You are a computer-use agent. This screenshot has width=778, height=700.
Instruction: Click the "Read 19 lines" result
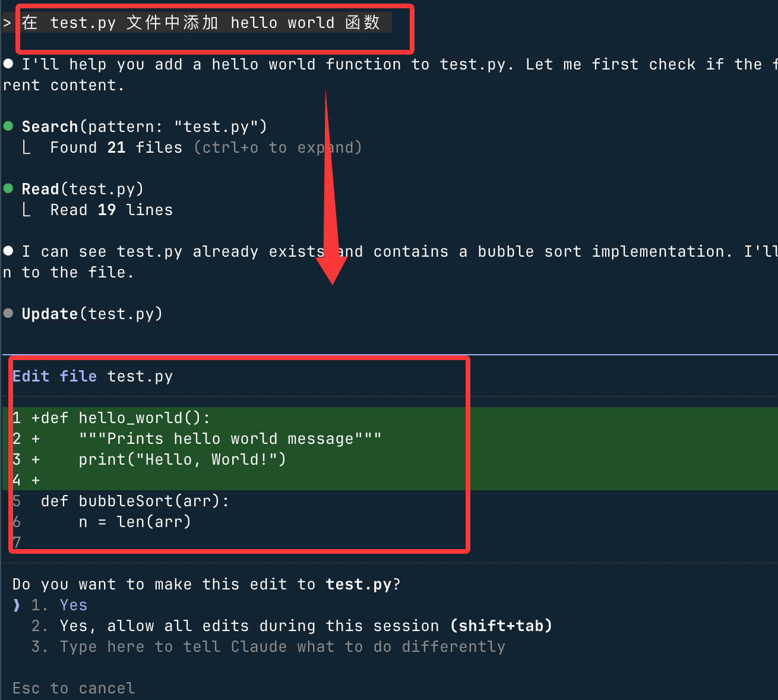click(x=111, y=210)
